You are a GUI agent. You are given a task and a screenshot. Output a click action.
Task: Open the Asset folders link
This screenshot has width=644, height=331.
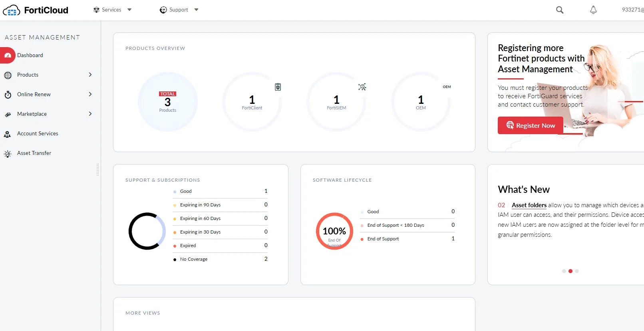pyautogui.click(x=529, y=205)
